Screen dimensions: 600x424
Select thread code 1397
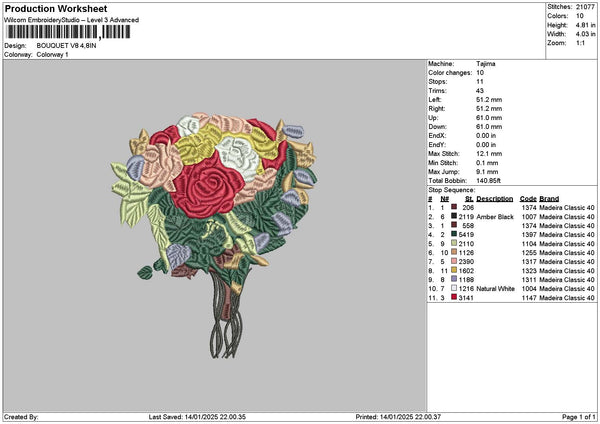(529, 235)
